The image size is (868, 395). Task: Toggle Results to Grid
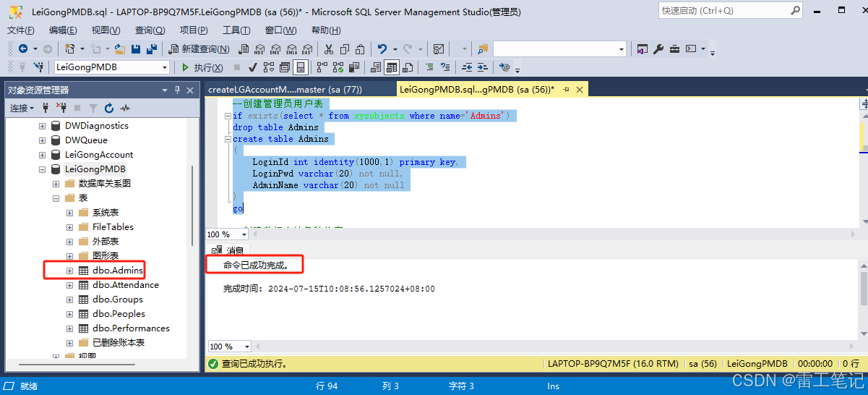392,67
